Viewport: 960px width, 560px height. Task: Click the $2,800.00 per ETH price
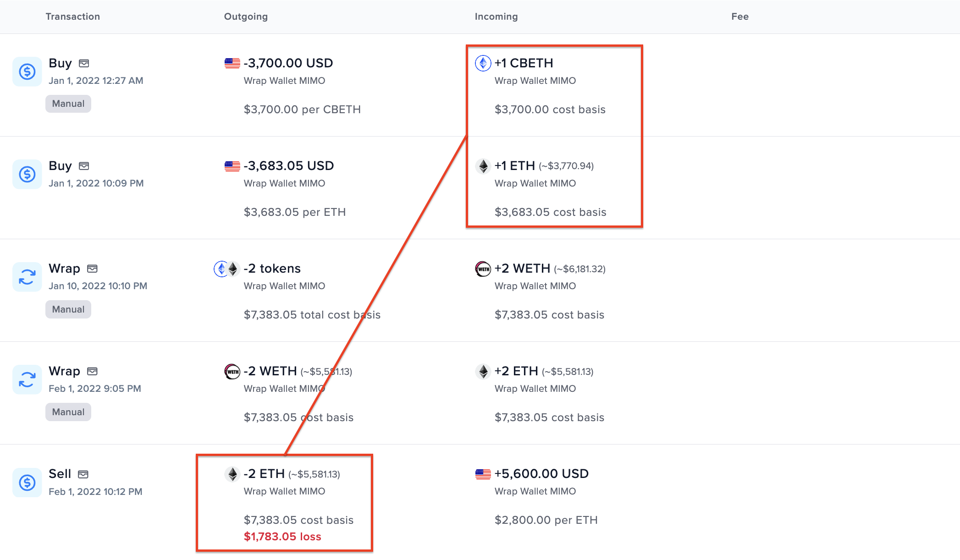click(x=546, y=520)
